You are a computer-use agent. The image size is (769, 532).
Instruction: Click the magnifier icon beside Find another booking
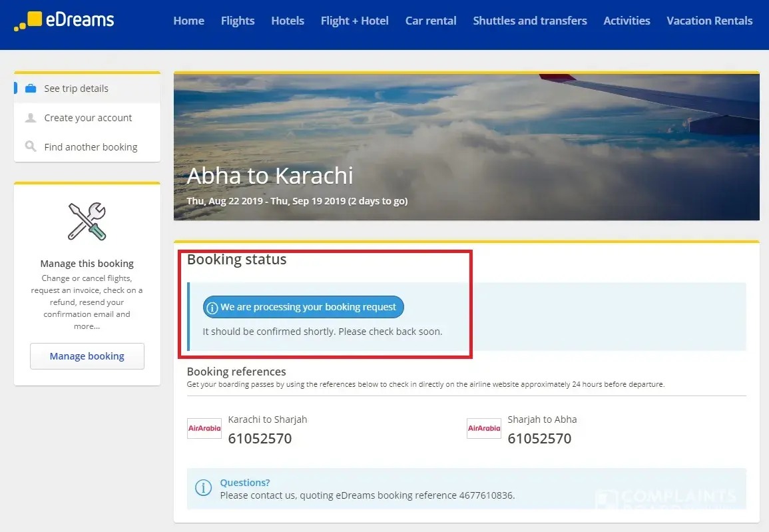pos(30,146)
